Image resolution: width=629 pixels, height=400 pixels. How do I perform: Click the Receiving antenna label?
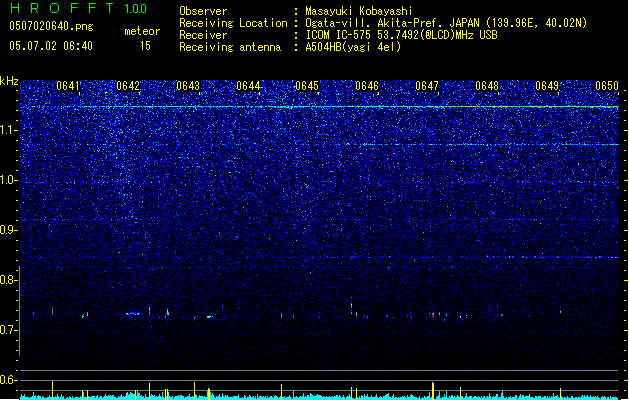[230, 47]
